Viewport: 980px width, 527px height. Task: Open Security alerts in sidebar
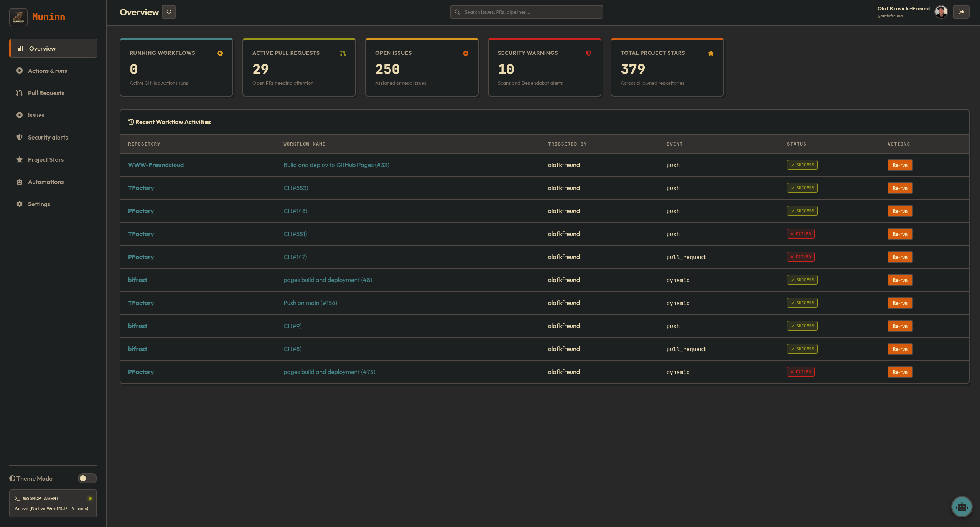[53, 137]
